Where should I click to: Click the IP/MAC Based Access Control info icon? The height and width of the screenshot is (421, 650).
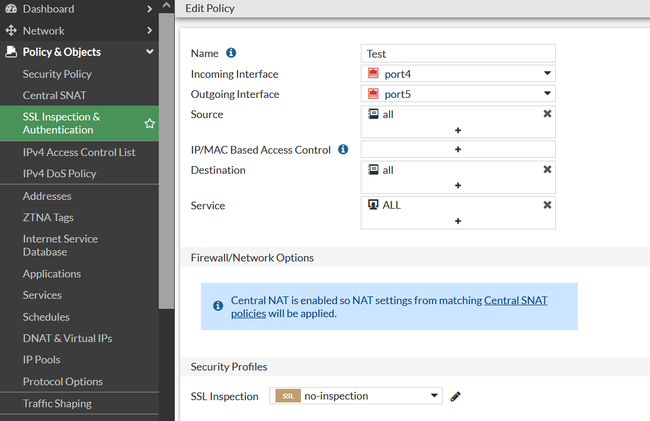click(x=343, y=150)
